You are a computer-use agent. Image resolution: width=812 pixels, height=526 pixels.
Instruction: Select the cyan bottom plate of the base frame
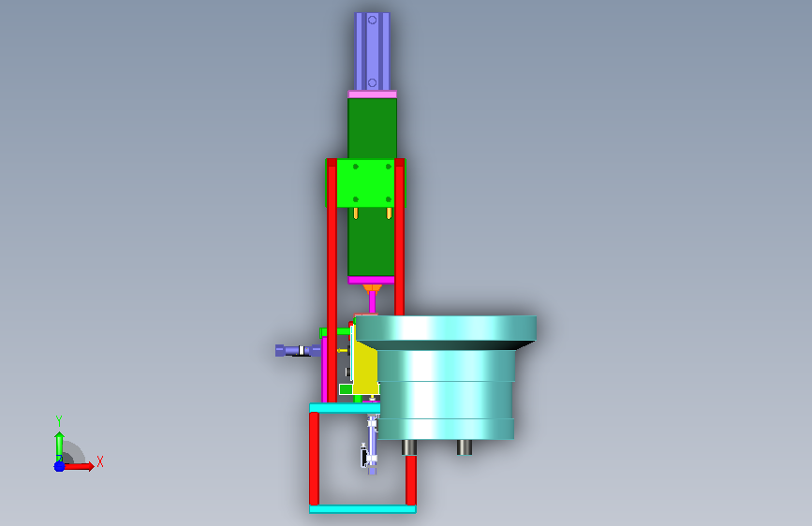click(362, 509)
